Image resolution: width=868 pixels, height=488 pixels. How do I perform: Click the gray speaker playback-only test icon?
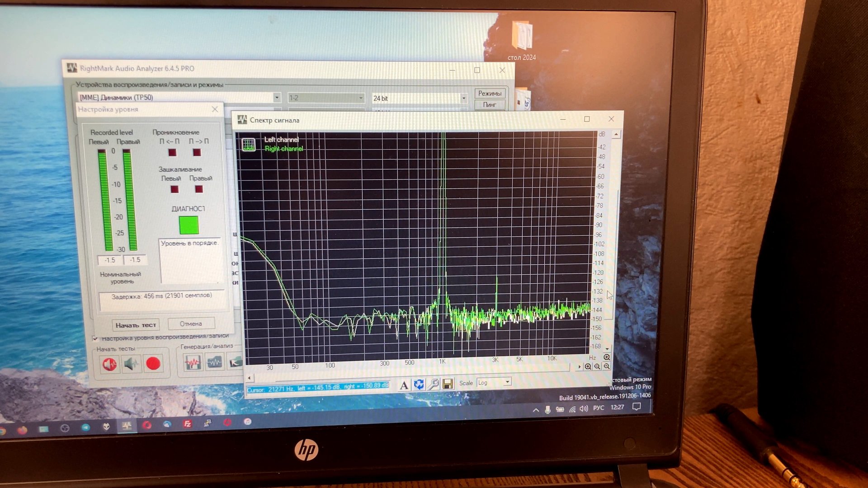(131, 364)
